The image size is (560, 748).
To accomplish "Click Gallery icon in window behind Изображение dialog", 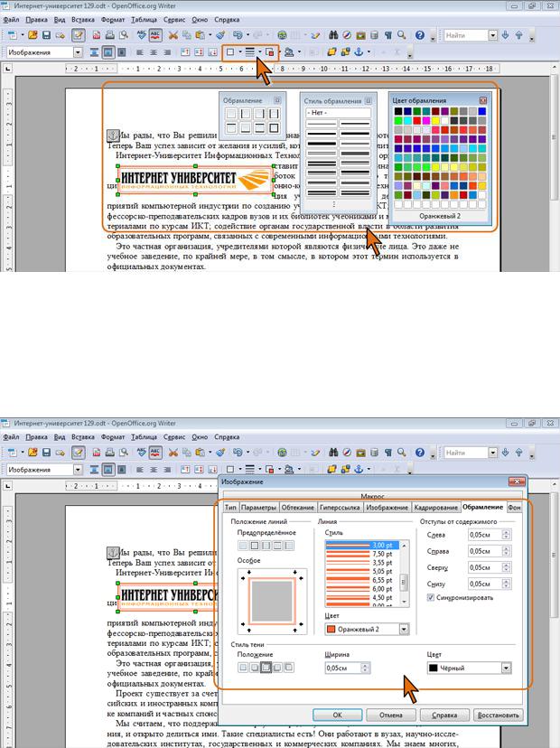I will pyautogui.click(x=361, y=453).
